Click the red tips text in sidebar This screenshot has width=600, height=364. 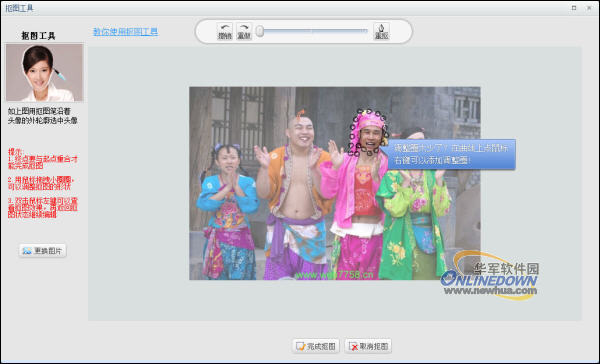pos(42,183)
